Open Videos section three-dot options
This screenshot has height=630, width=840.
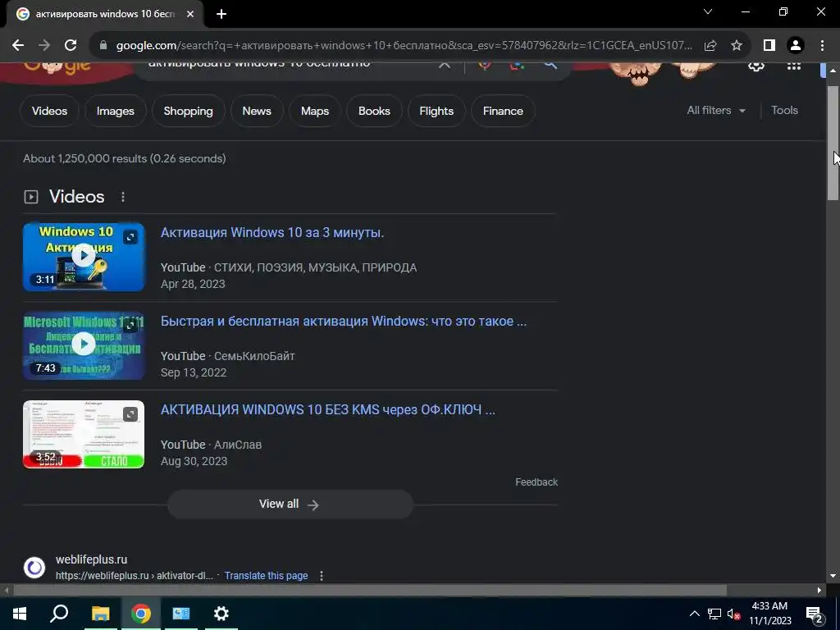click(123, 197)
